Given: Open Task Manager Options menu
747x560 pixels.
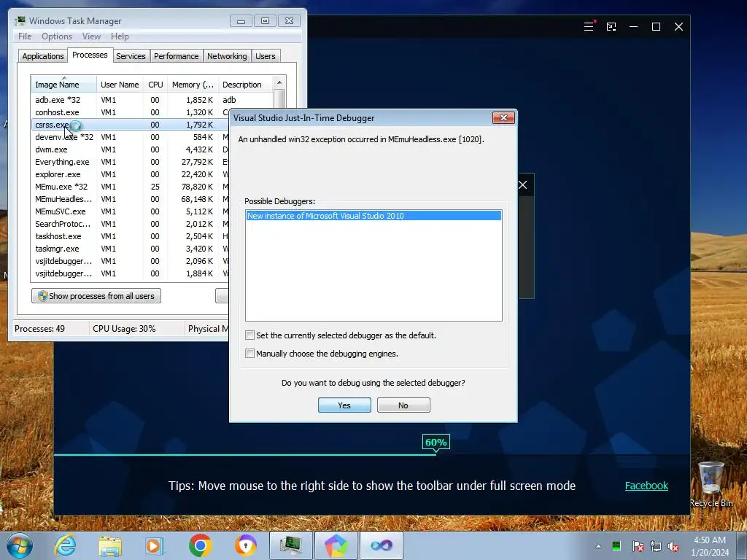Looking at the screenshot, I should (57, 36).
